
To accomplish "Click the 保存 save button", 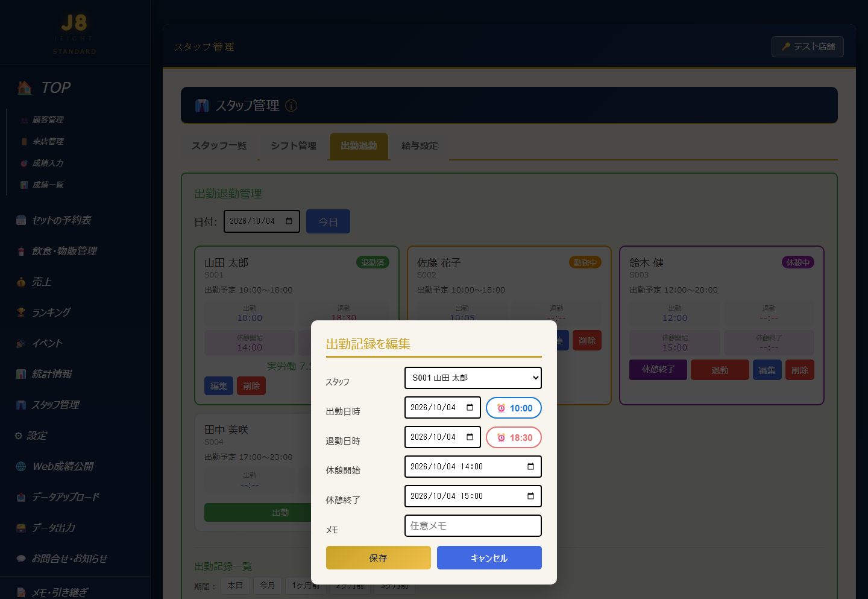I will point(379,558).
